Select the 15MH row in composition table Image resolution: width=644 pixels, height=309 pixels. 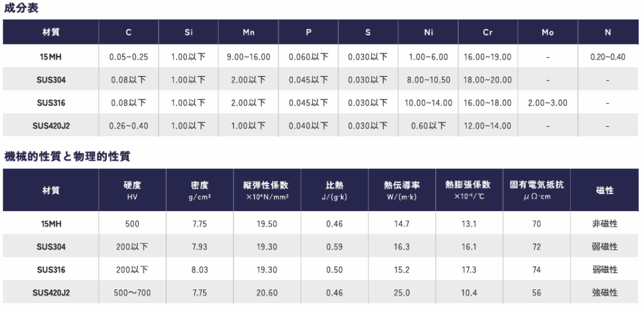click(x=320, y=57)
